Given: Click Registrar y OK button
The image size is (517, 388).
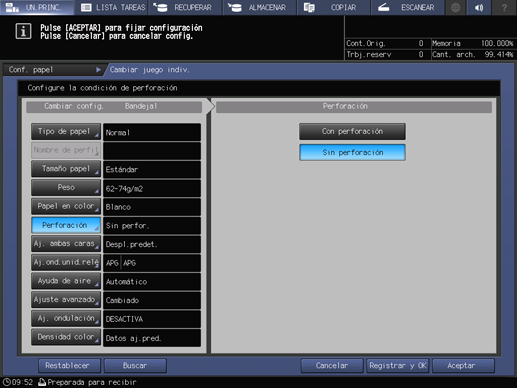Looking at the screenshot, I should tap(398, 366).
